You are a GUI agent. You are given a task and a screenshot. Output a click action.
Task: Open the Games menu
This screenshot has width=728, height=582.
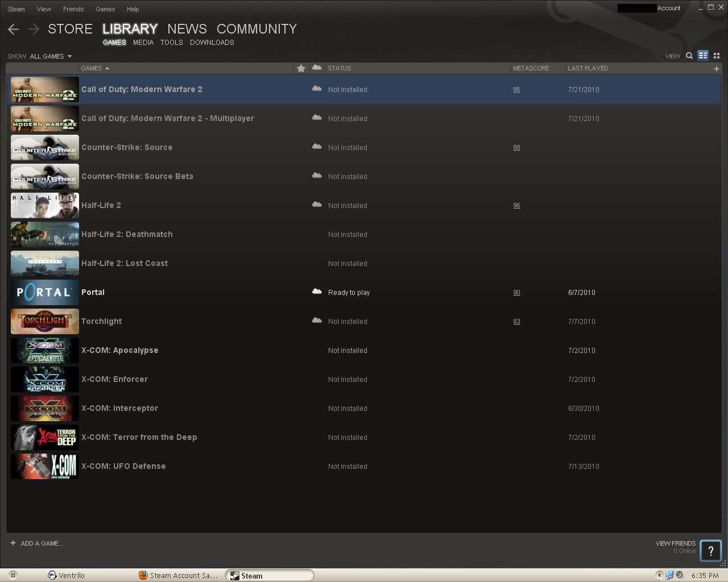tap(105, 9)
